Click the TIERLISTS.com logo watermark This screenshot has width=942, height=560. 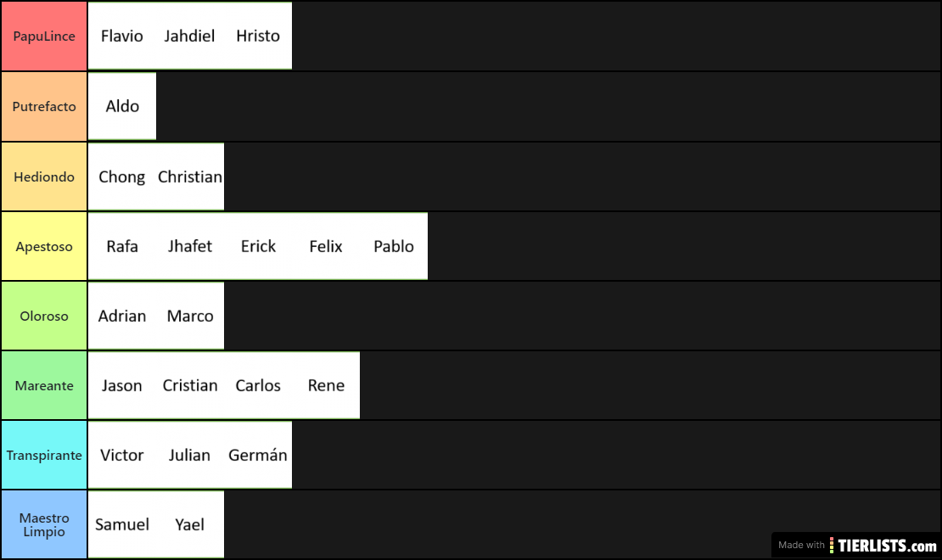click(x=883, y=546)
